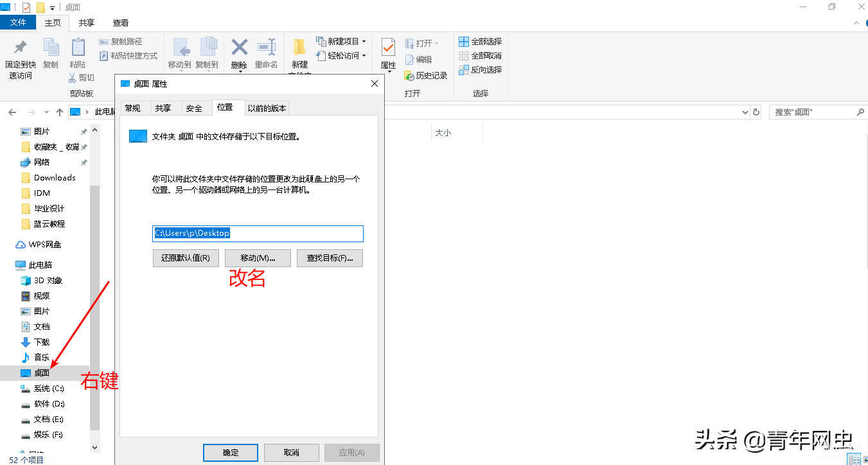Screen dimensions: 868x465
Task: Open the Open (打开) ribbon dropdown
Action: pos(422,44)
